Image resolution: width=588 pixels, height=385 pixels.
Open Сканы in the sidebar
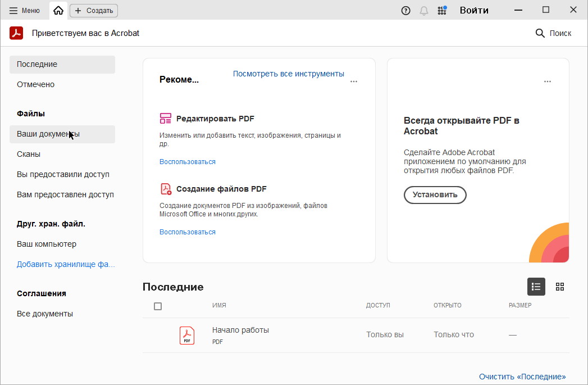pyautogui.click(x=62, y=154)
